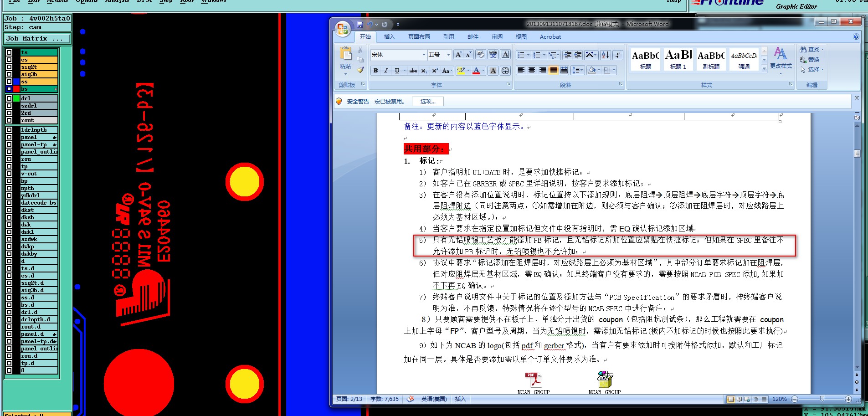This screenshot has height=416, width=868.
Task: Click the text highlight color icon
Action: 460,71
